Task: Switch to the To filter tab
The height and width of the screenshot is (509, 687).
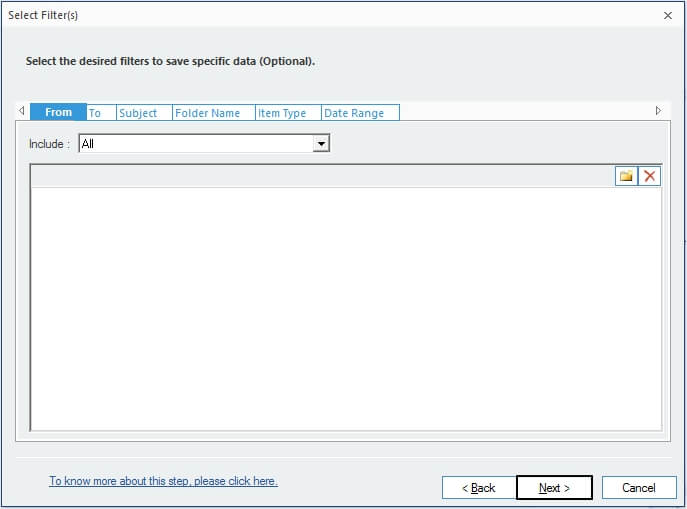Action: click(101, 113)
